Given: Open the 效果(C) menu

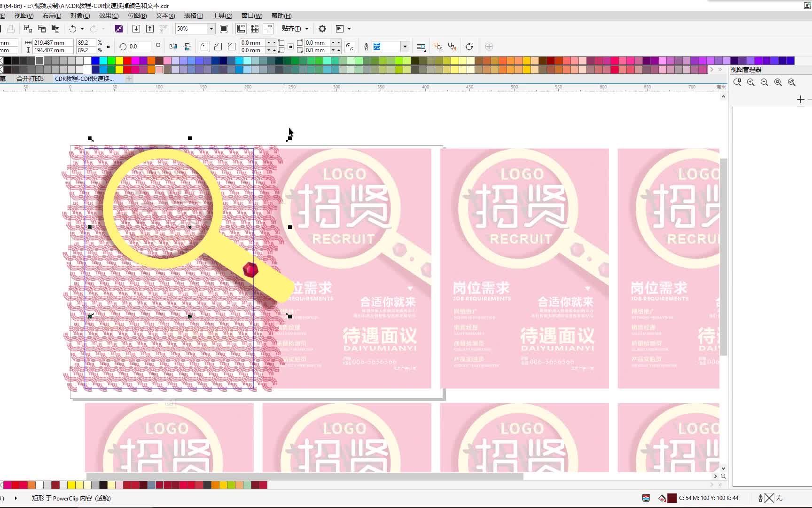Looking at the screenshot, I should (109, 16).
